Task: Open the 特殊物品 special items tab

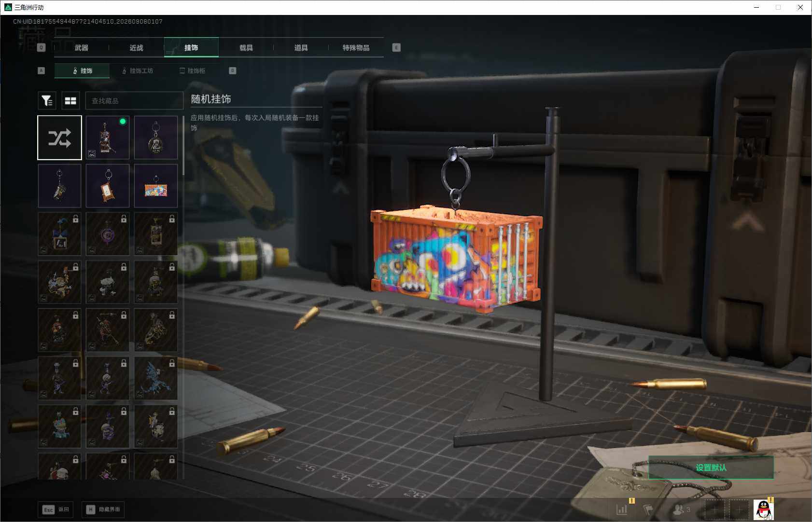Action: pos(356,47)
